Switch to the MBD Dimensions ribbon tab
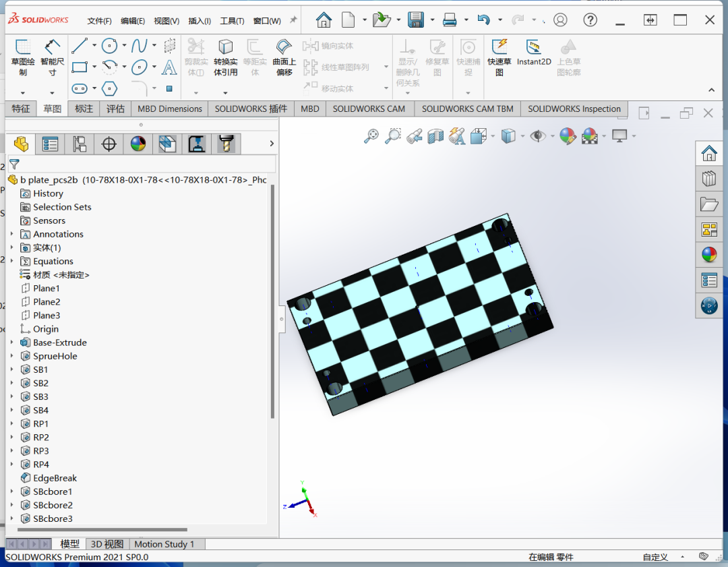This screenshot has height=567, width=728. 170,109
